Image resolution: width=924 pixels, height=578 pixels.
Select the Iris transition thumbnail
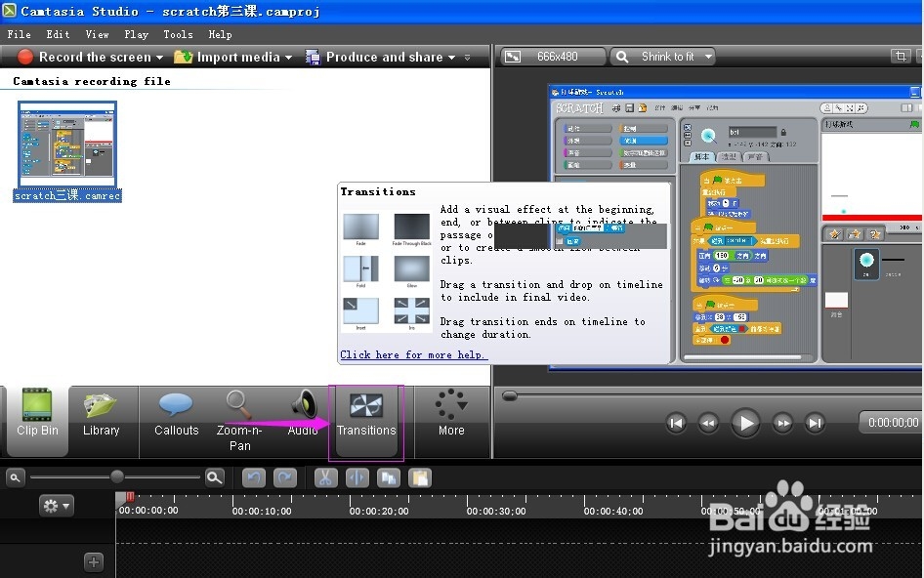pyautogui.click(x=411, y=311)
